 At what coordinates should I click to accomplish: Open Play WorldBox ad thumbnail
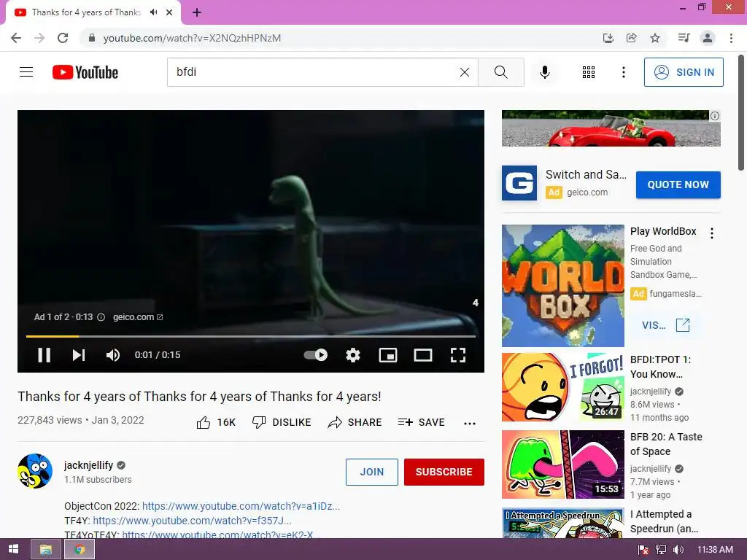563,286
